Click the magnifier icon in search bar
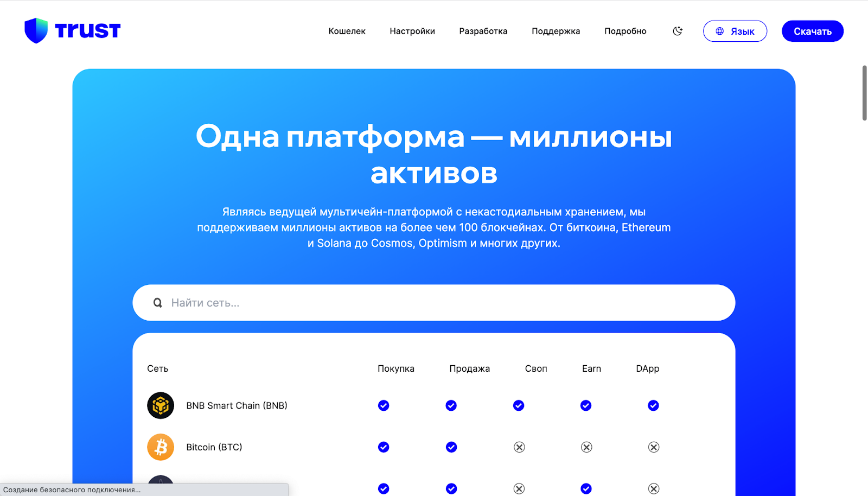Screen dimensions: 868x496 click(x=157, y=303)
